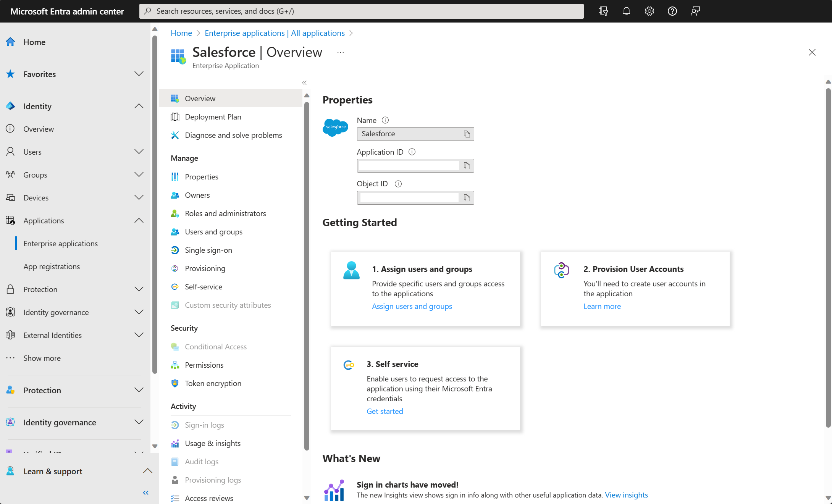The width and height of the screenshot is (832, 504).
Task: Select the Owners management menu item
Action: pos(197,194)
